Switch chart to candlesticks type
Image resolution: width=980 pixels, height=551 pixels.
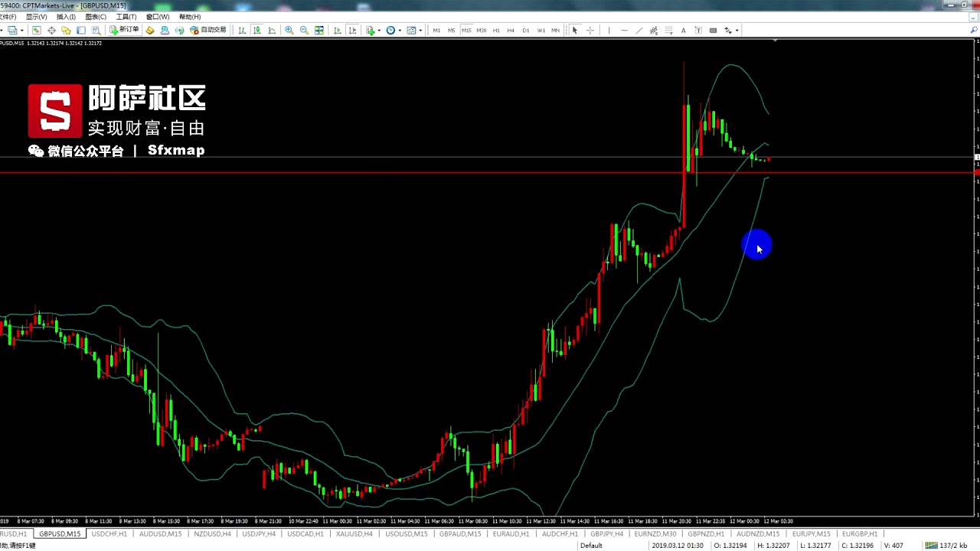click(x=256, y=31)
